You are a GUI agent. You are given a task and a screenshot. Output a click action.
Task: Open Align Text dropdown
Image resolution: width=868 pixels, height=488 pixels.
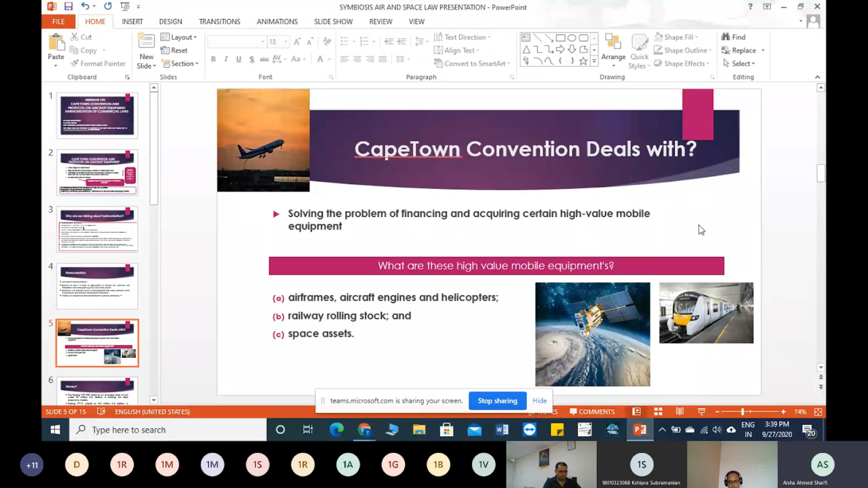pos(456,50)
